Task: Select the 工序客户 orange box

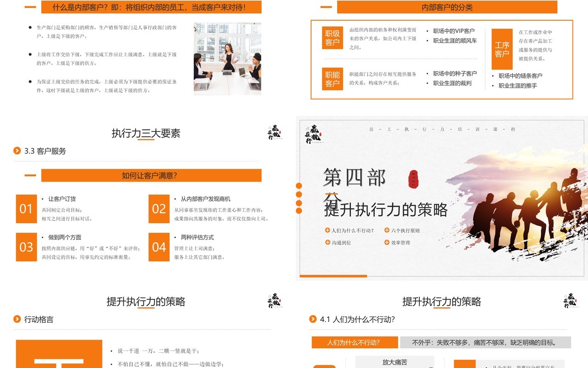Action: tap(502, 49)
